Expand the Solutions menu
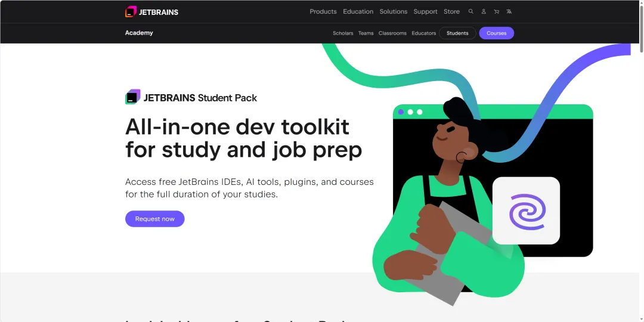This screenshot has height=322, width=644. pos(393,11)
